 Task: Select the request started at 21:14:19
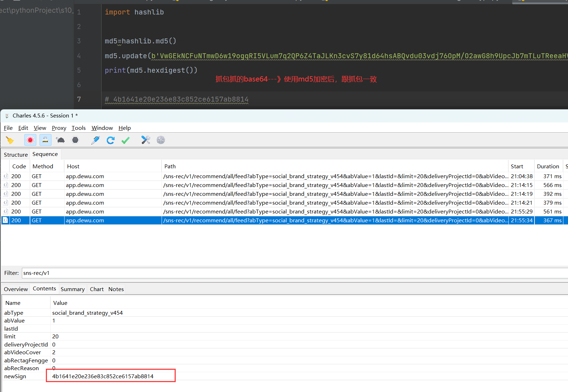[284, 194]
